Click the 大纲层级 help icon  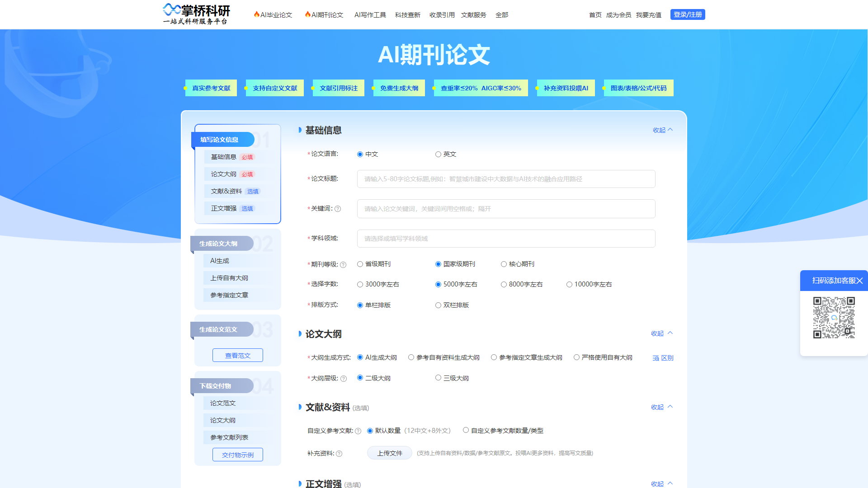[x=344, y=379]
